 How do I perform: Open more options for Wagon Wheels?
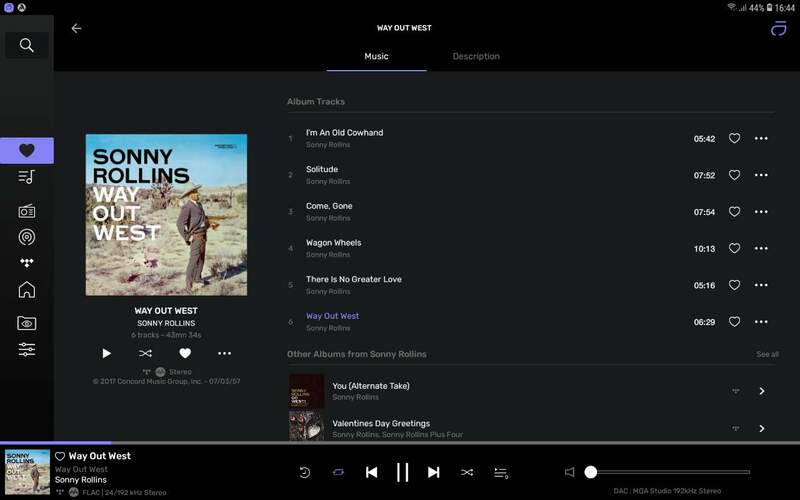pos(761,248)
